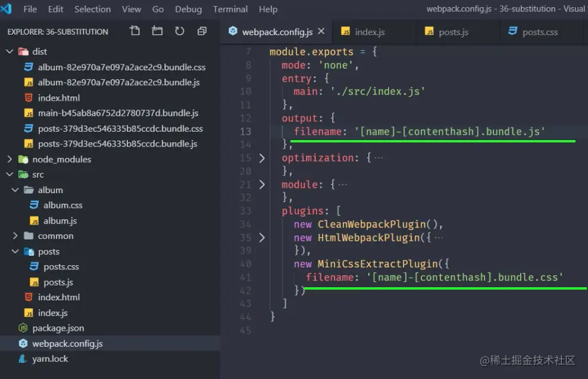Open the Help menu
Screen dimensions: 588x379
(268, 9)
